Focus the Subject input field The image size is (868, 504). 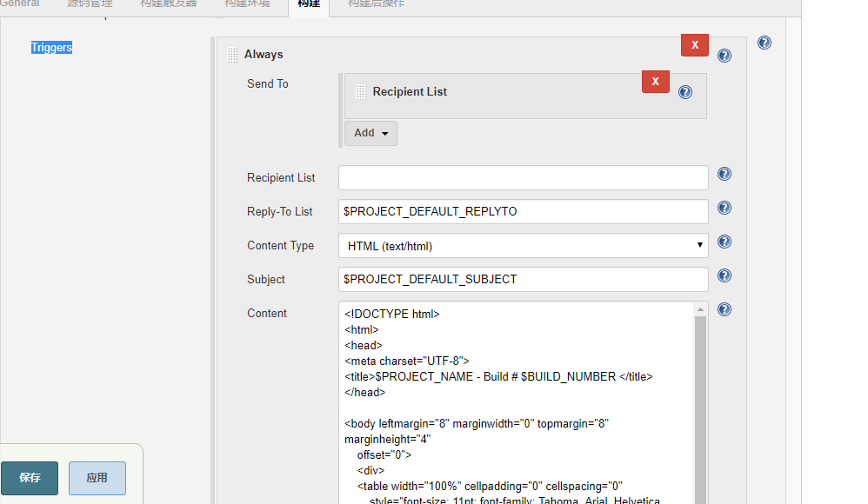click(x=523, y=280)
